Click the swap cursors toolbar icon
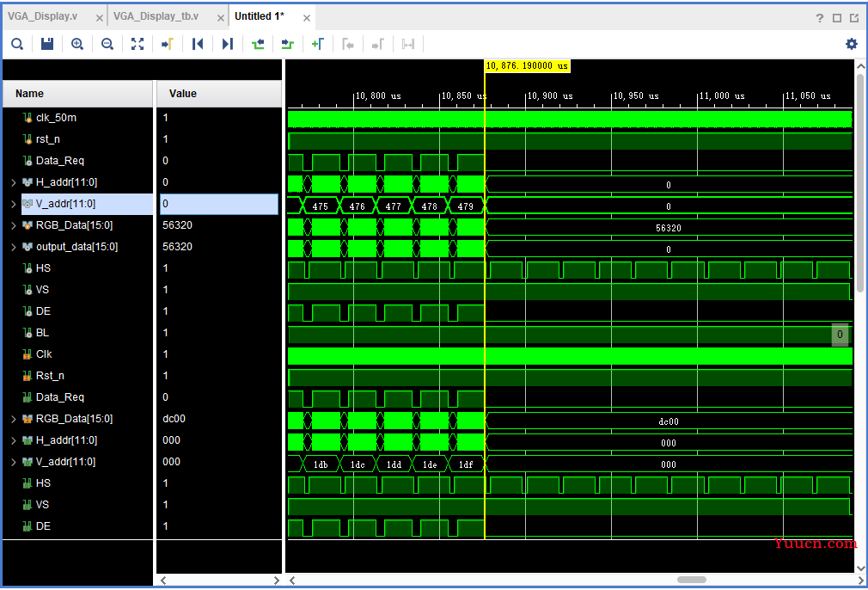Image resolution: width=868 pixels, height=590 pixels. (x=408, y=44)
